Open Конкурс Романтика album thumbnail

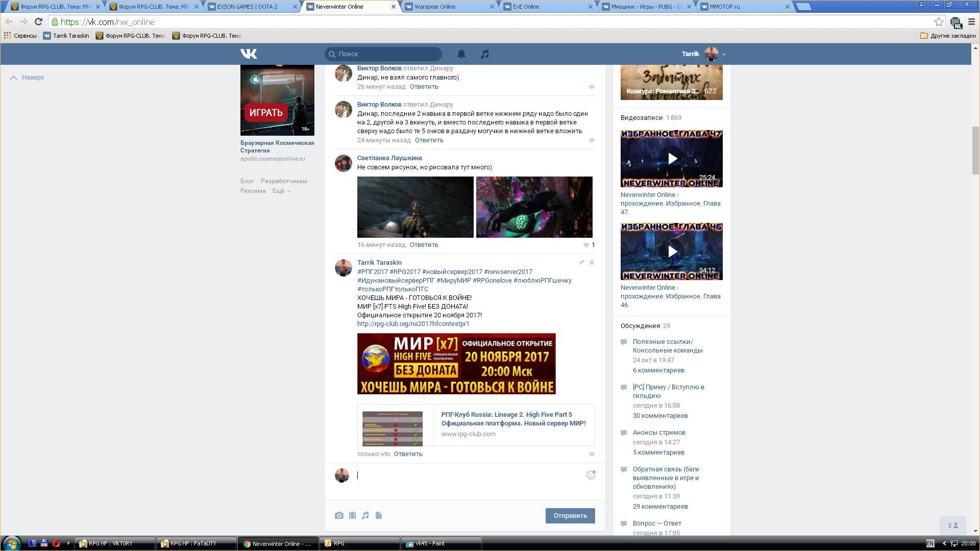672,82
